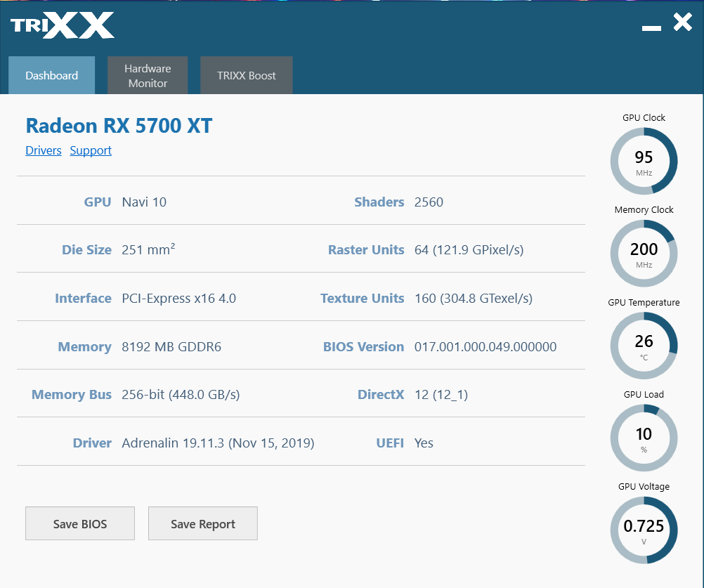Click the UEFI label
The image size is (704, 588).
click(x=390, y=443)
